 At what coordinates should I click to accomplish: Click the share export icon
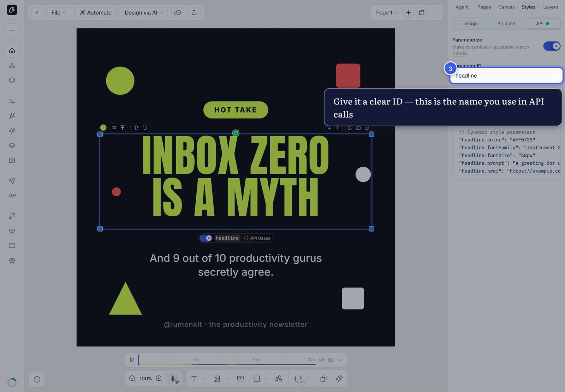(x=194, y=13)
